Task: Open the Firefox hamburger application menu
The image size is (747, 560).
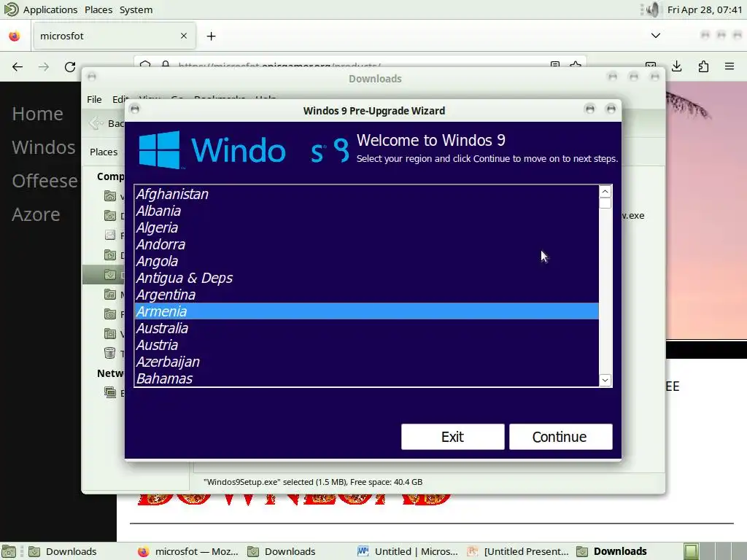Action: tap(729, 66)
